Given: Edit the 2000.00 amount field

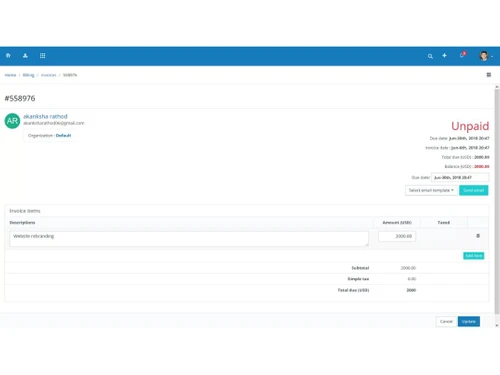Looking at the screenshot, I should (397, 236).
